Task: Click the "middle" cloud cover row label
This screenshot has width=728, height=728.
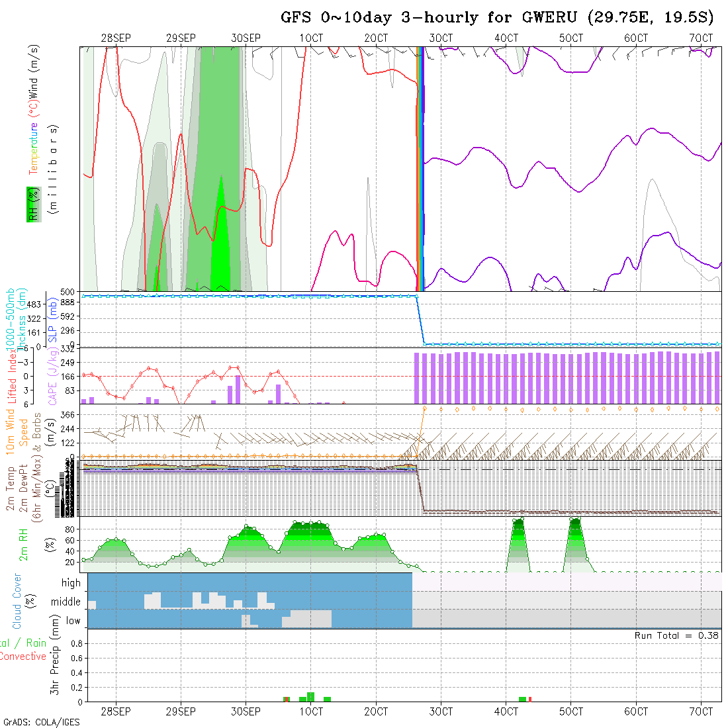Action: (x=66, y=602)
